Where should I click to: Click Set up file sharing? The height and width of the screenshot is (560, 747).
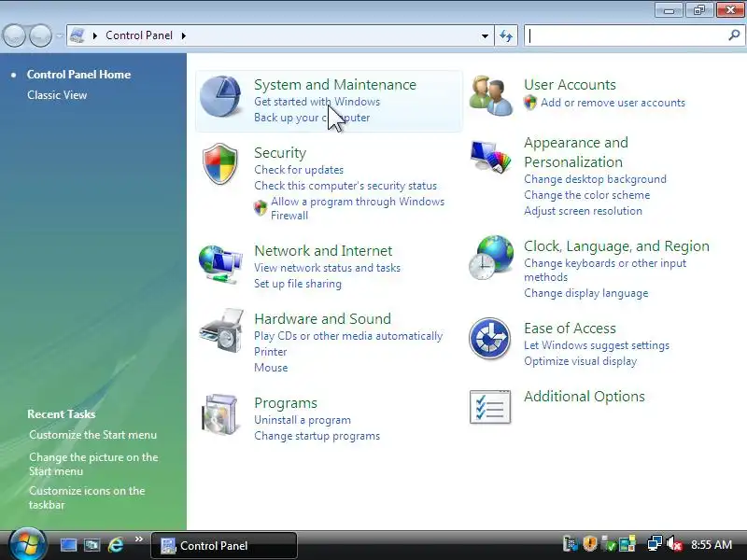[298, 284]
